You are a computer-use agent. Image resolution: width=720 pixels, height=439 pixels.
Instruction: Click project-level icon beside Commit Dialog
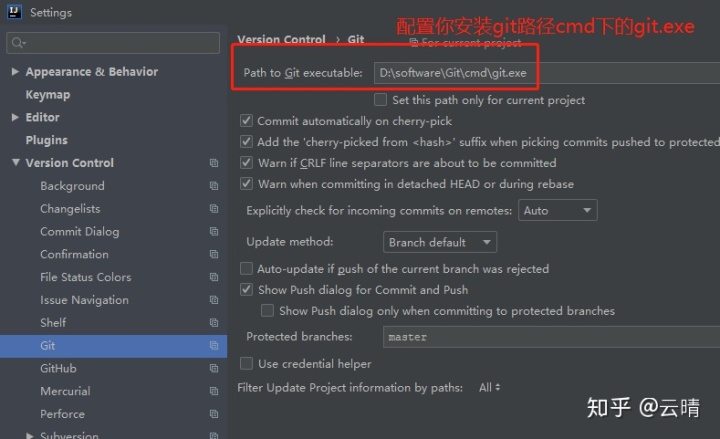[x=214, y=231]
